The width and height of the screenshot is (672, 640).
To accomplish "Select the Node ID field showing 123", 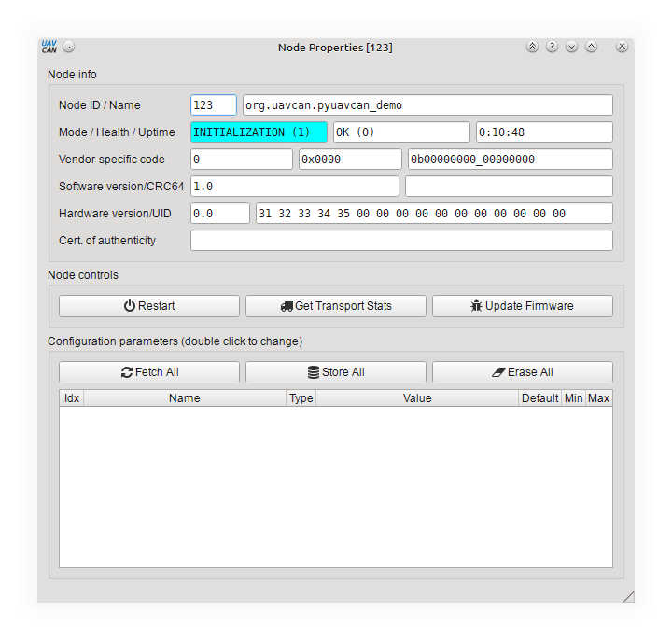I will coord(214,104).
